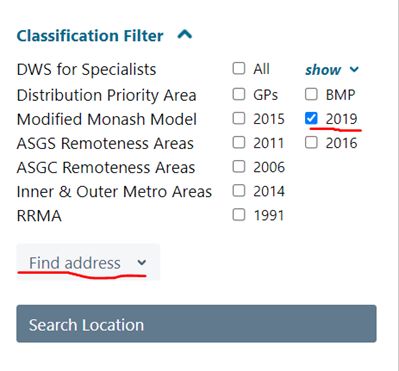
Task: Tick the ASGC Remoteness Areas 2006 checkbox
Action: point(239,166)
